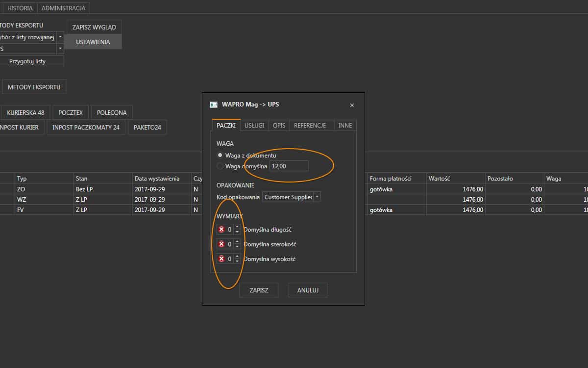The image size is (588, 368).
Task: Select the ZO row in the Typ column
Action: pos(44,189)
